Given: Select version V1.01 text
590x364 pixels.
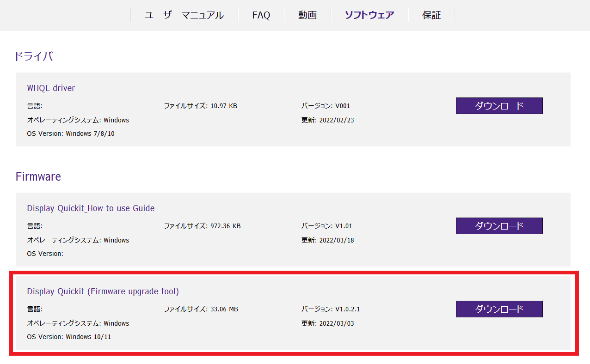Looking at the screenshot, I should [x=326, y=226].
